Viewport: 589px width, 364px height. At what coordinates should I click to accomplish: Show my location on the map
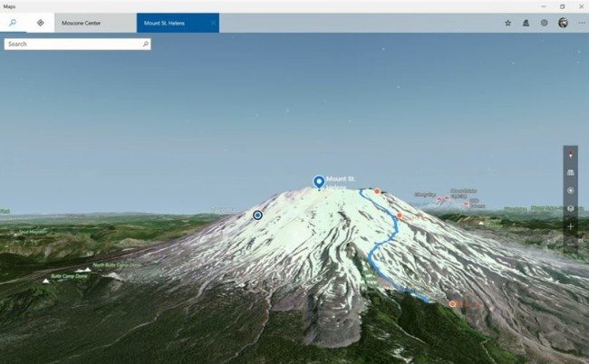571,190
